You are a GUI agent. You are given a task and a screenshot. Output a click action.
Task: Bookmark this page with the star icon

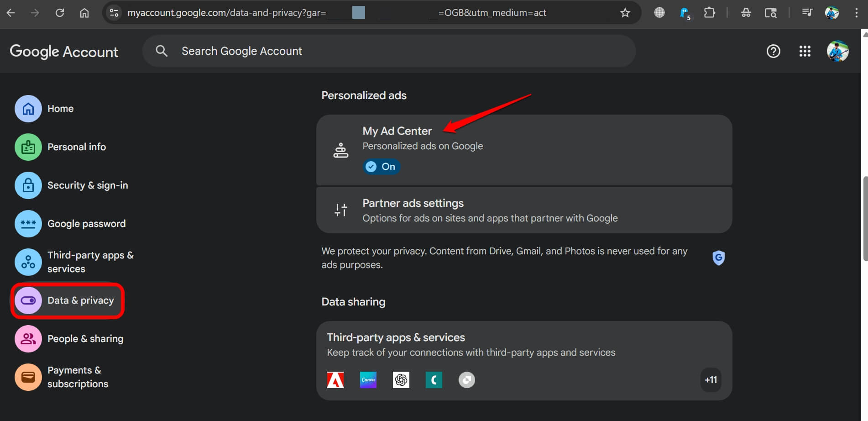(625, 13)
